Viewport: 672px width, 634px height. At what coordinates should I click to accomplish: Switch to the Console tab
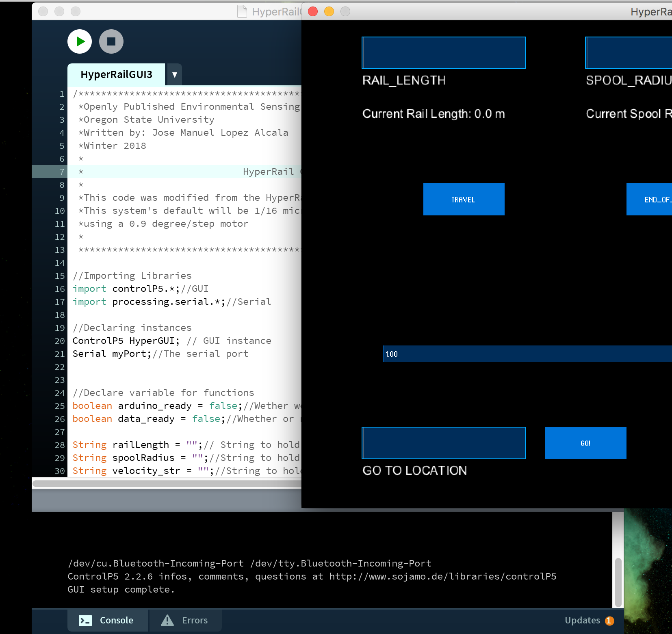coord(108,620)
